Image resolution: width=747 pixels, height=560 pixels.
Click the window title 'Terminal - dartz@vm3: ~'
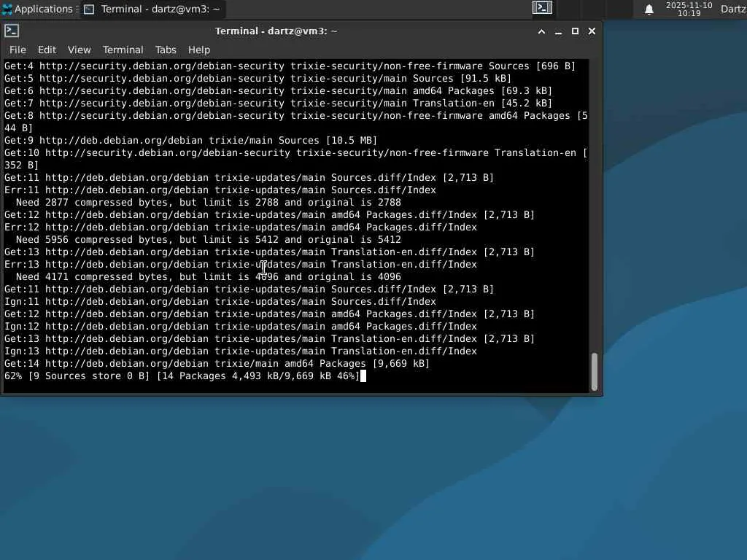pos(276,31)
